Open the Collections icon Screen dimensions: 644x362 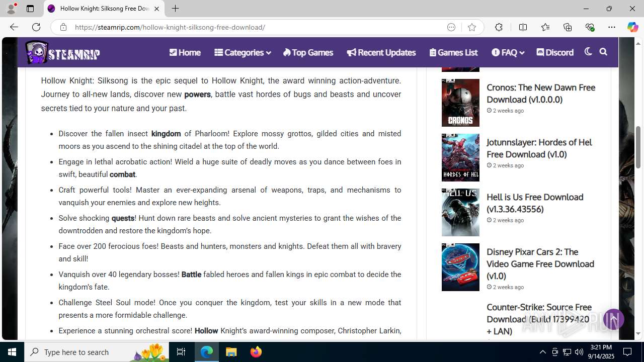(x=568, y=27)
